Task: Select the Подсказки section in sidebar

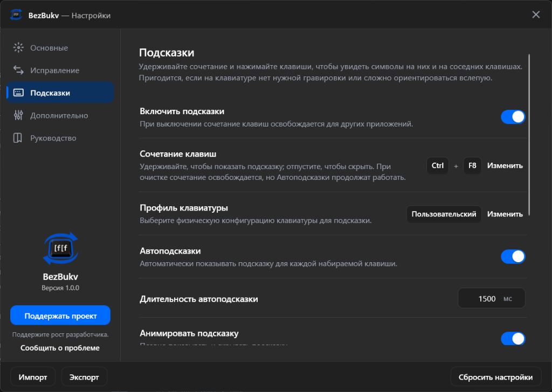Action: point(60,93)
